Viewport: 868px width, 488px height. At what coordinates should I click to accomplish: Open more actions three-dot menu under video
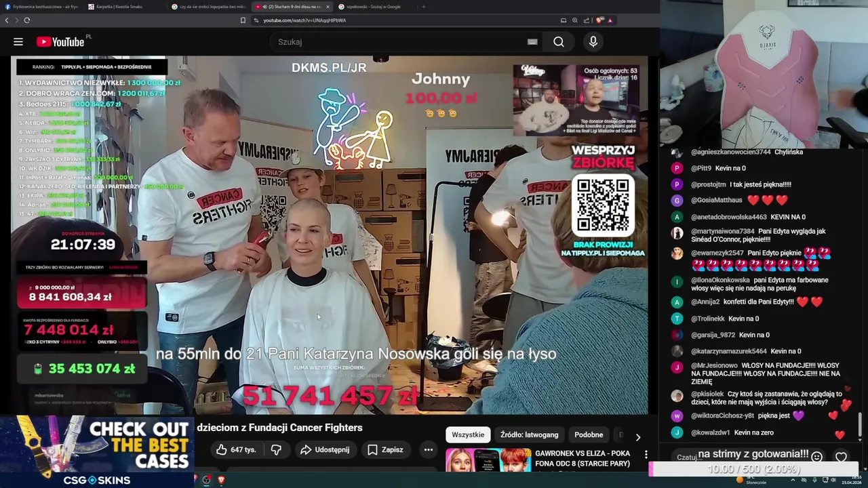click(x=428, y=449)
